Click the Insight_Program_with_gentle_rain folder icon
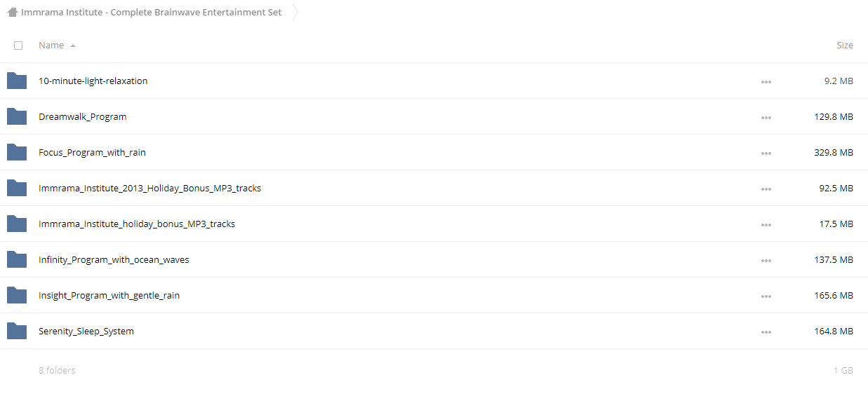Viewport: 868px width, 396px height. pos(17,295)
